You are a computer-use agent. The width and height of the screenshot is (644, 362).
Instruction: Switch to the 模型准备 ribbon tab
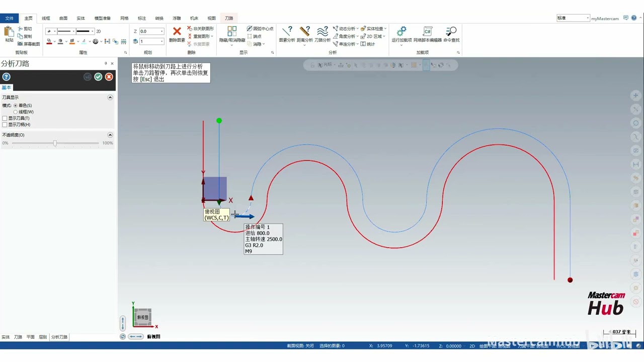point(103,18)
